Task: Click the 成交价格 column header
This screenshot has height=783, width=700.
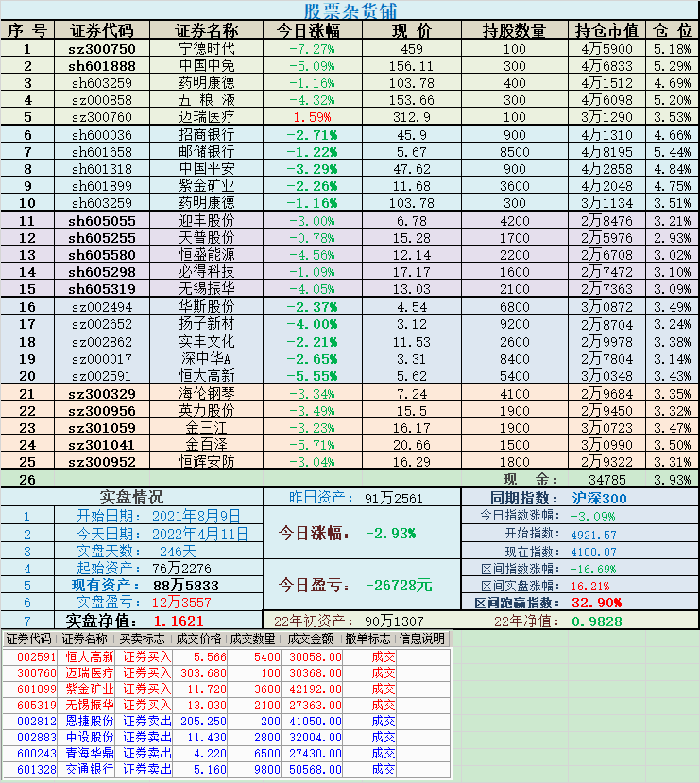Action: coord(198,638)
